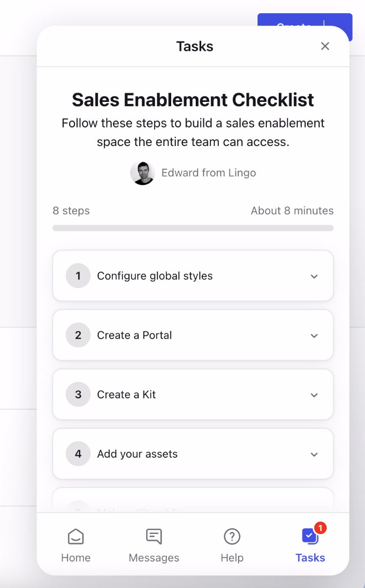Screen dimensions: 365x588
Task: Select the Tasks icon with notification badge
Action: click(310, 544)
